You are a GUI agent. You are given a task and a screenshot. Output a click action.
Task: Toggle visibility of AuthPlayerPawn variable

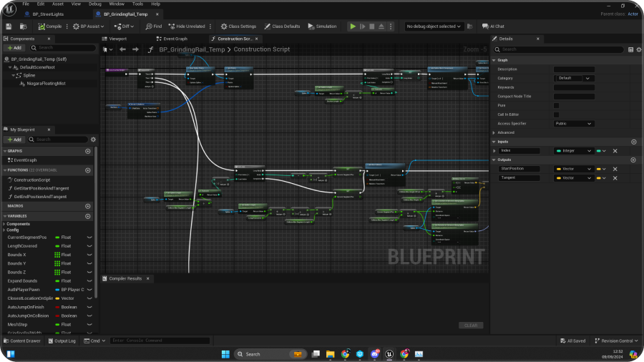pos(89,290)
